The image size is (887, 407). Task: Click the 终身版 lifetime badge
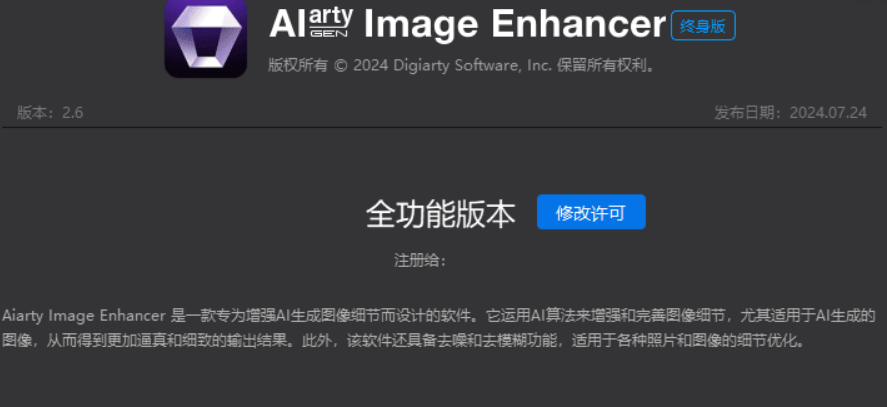tap(703, 26)
